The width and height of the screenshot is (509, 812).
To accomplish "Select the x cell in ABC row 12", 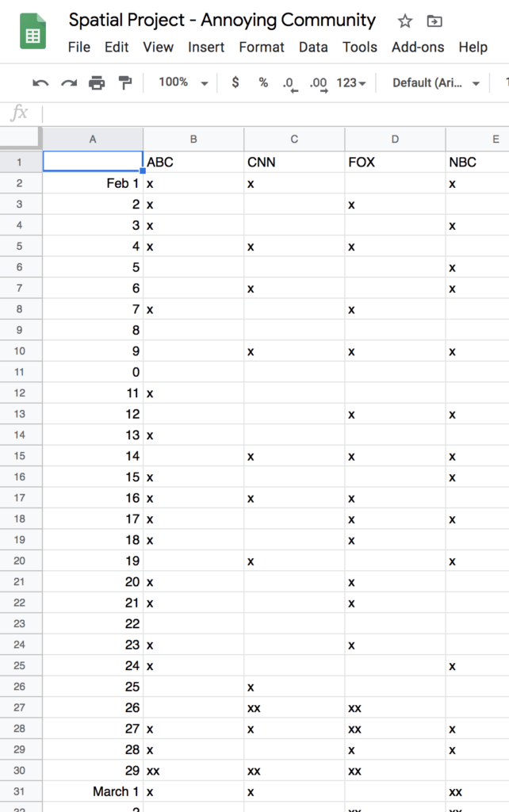I will pyautogui.click(x=193, y=393).
